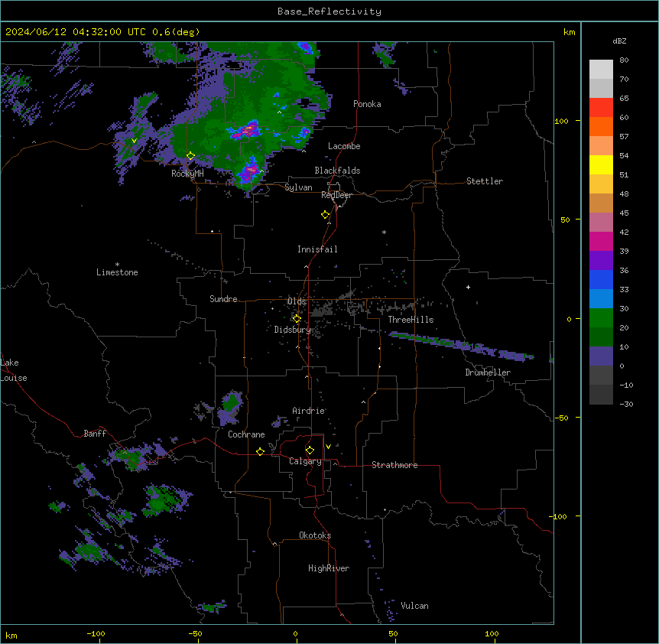Viewport: 659px width, 644px height.
Task: Click the yellow diamond marker beside RockyMH
Action: tap(191, 156)
